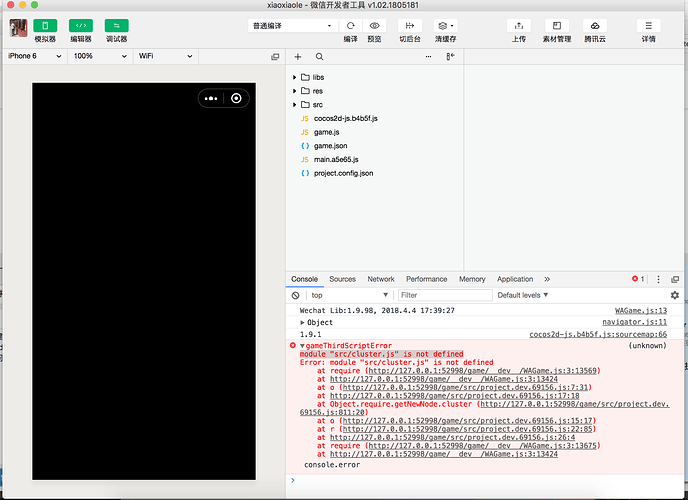Expand the Object log entry

(302, 322)
